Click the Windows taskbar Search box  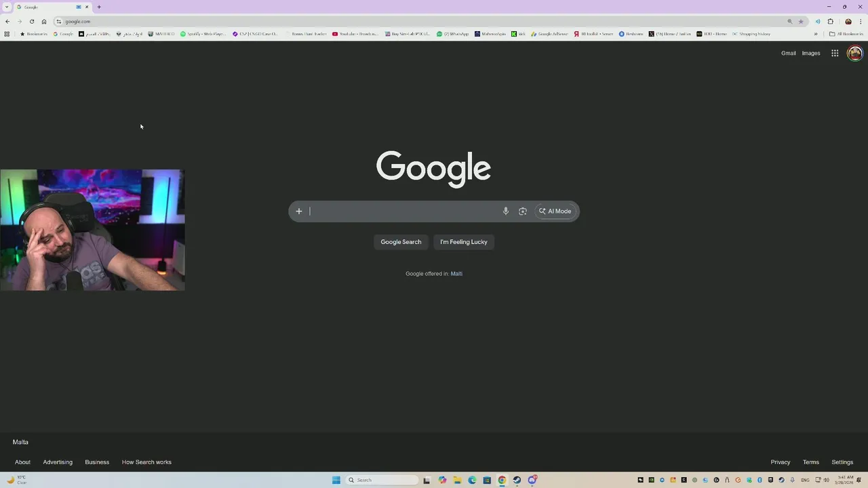pos(382,480)
